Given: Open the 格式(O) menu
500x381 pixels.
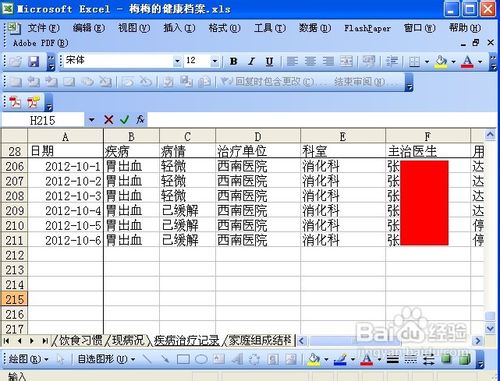Looking at the screenshot, I should [224, 28].
